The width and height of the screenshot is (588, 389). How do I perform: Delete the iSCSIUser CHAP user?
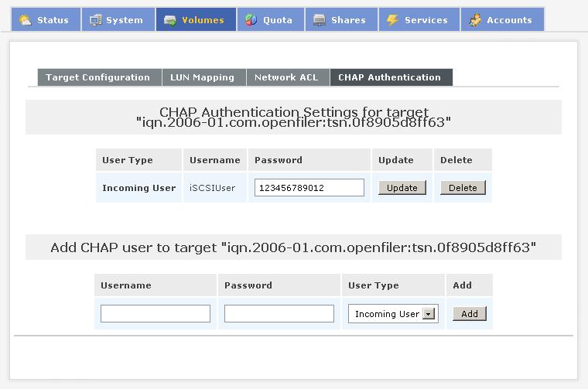click(463, 188)
